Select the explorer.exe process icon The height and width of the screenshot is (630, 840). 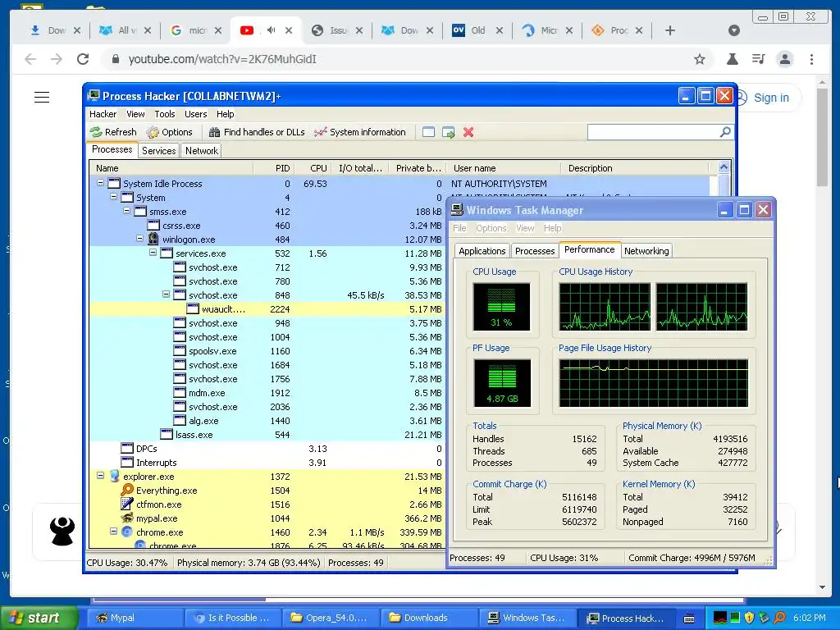pyautogui.click(x=114, y=477)
